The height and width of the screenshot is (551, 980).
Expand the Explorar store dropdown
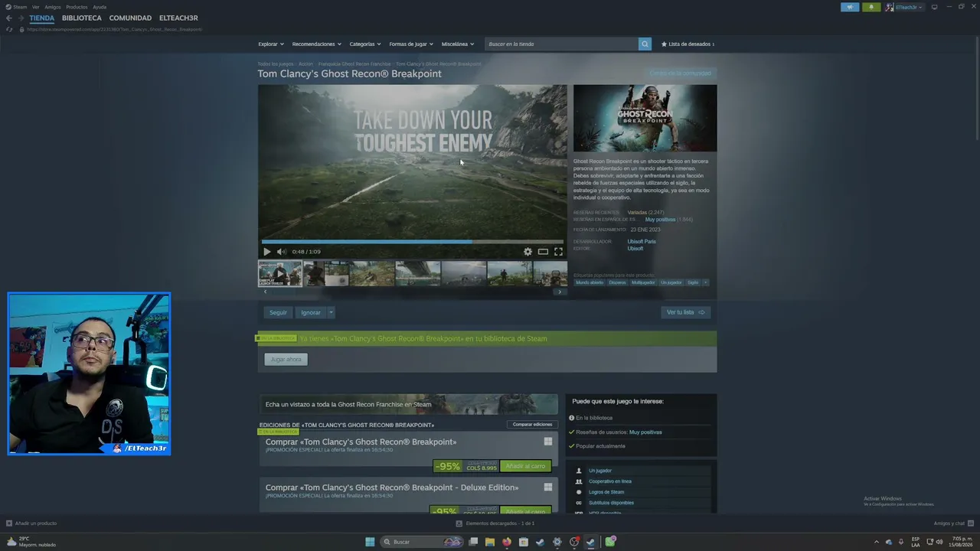click(x=271, y=44)
